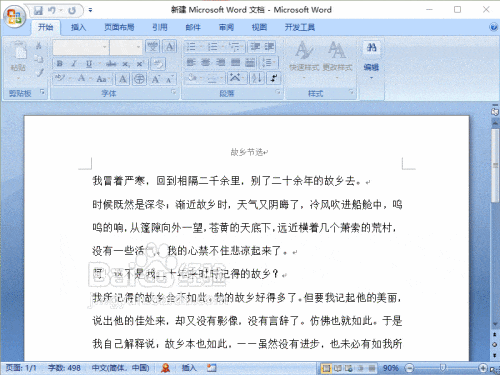Open line spacing dropdown

tap(268, 62)
